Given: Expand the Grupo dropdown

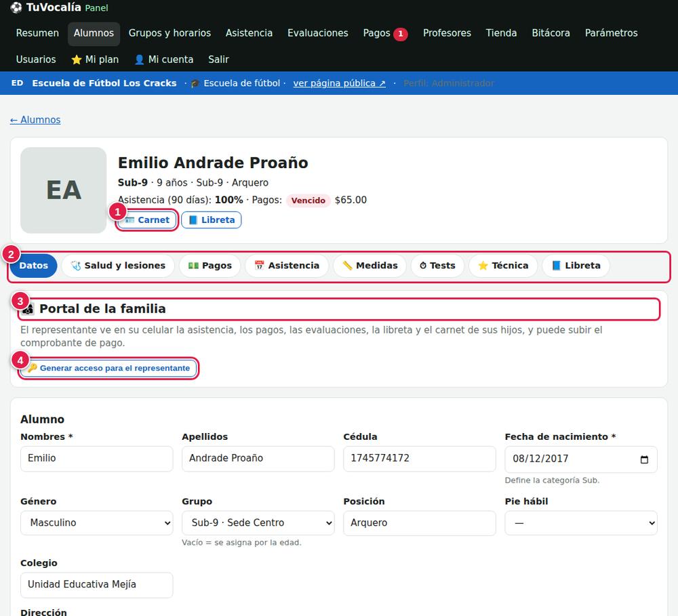Looking at the screenshot, I should click(x=258, y=523).
